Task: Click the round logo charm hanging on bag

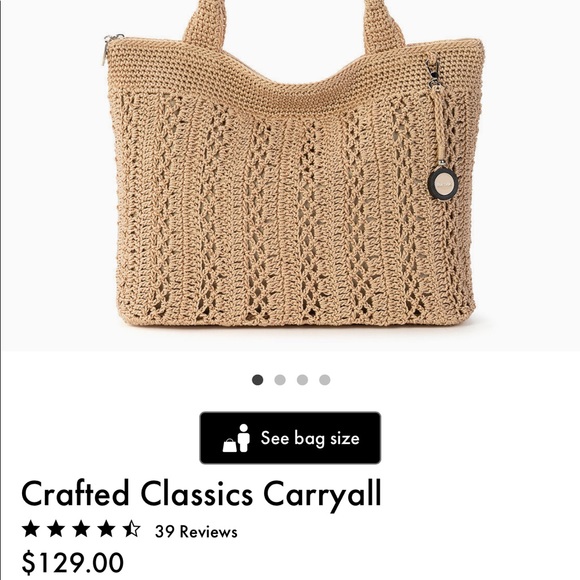Action: click(443, 184)
